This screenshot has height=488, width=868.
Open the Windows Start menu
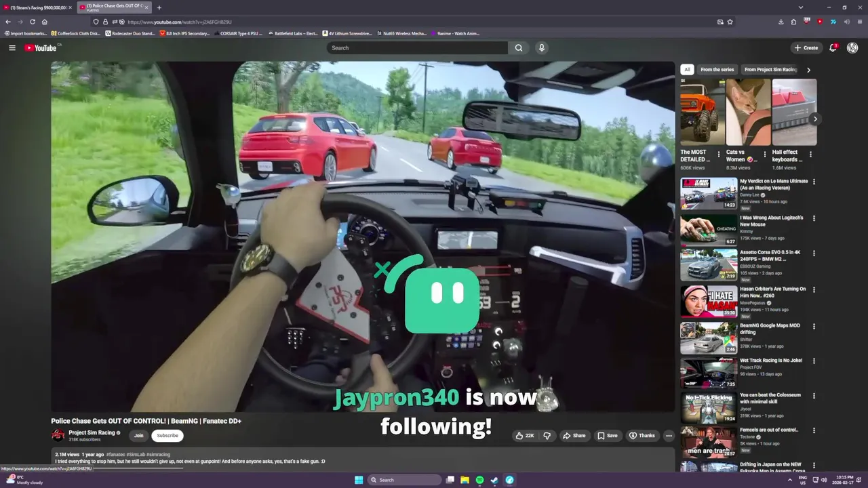coord(359,480)
